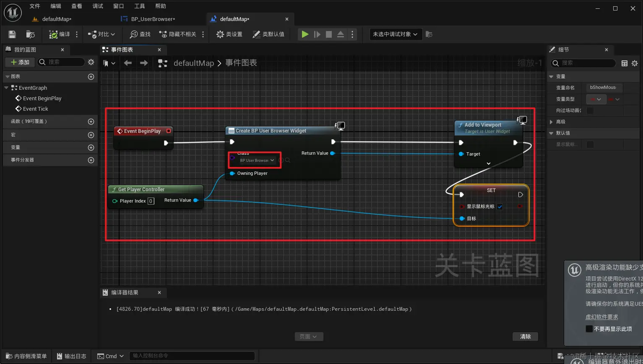643x364 pixels.
Task: Open 类设置 (Class Settings)
Action: tap(229, 34)
